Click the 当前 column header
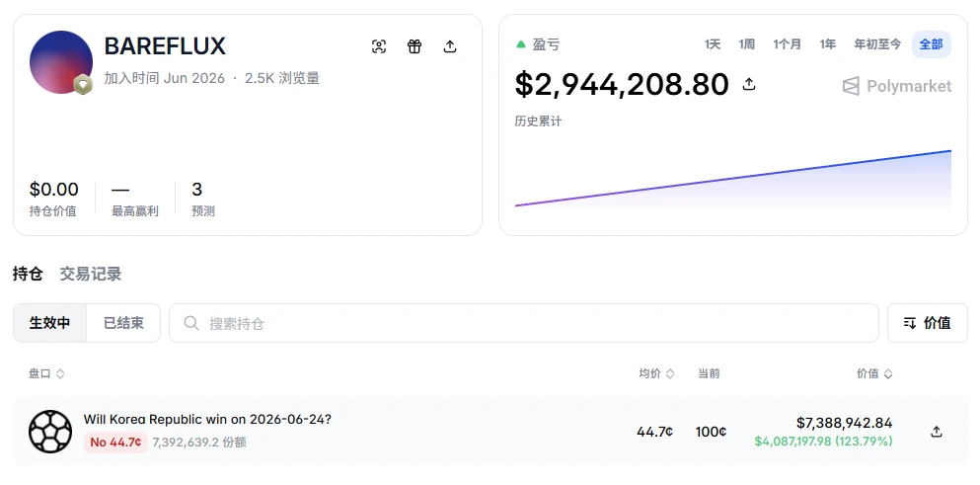Viewport: 980px width, 485px height. 709,373
